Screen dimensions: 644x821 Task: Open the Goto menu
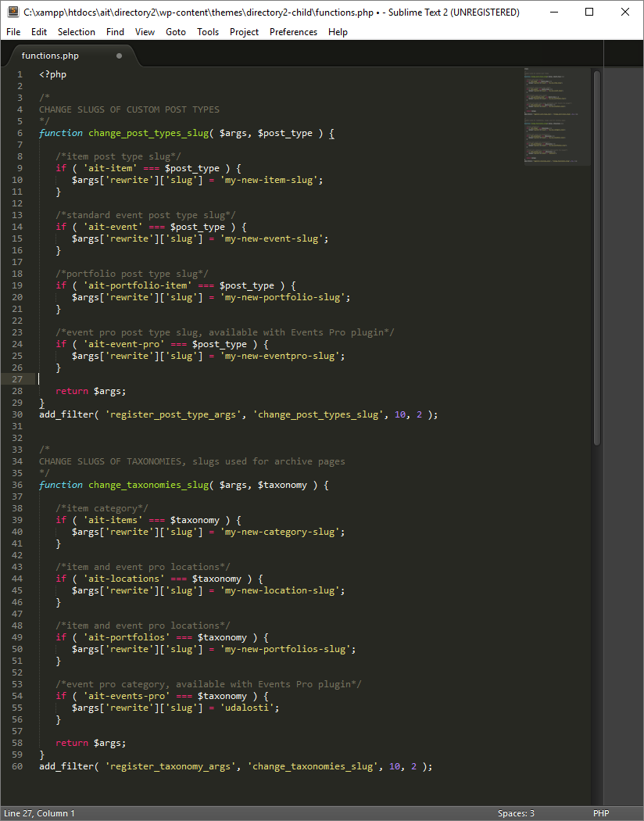176,32
